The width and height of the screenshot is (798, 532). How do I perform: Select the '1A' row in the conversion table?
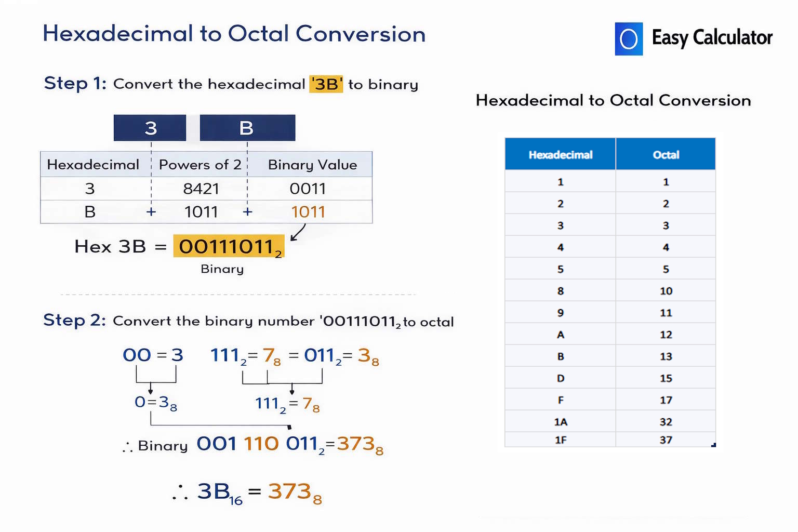(560, 422)
